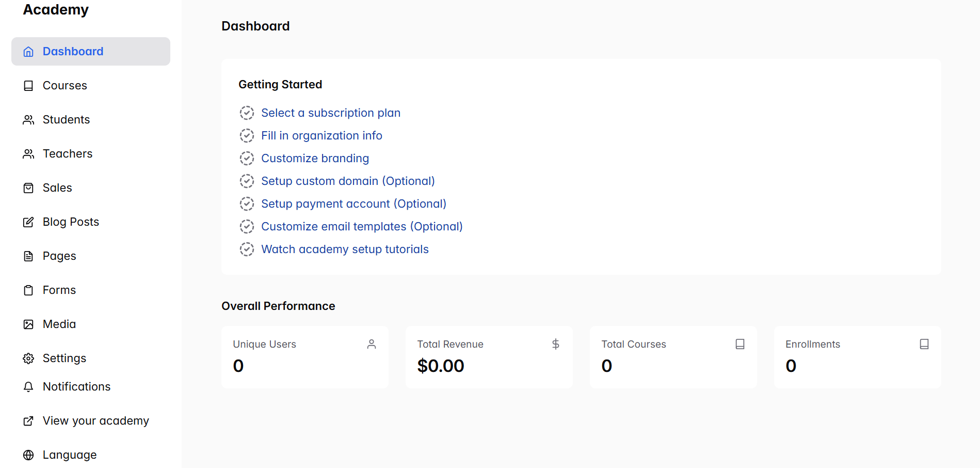This screenshot has height=468, width=980.
Task: Click the Total Revenue card
Action: (489, 357)
